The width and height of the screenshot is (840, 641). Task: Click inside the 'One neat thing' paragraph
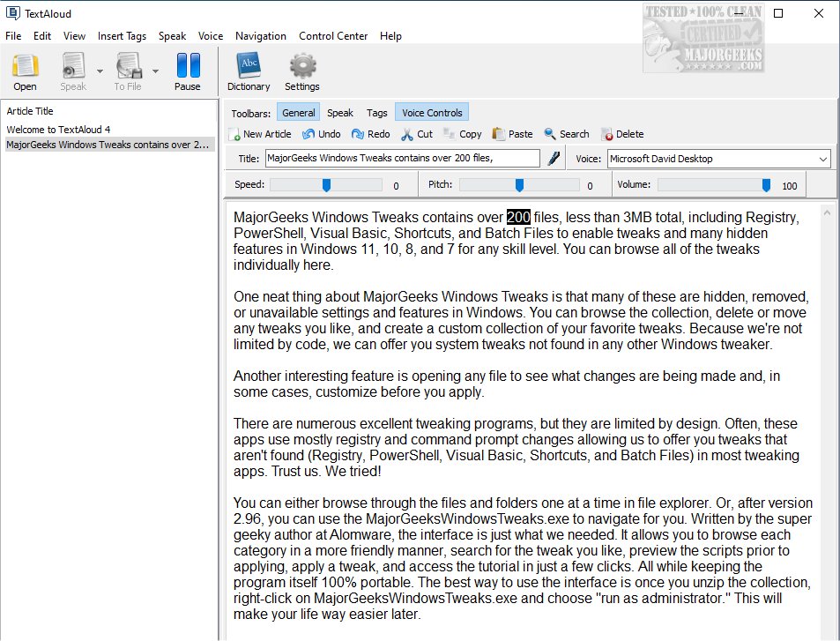click(x=521, y=321)
